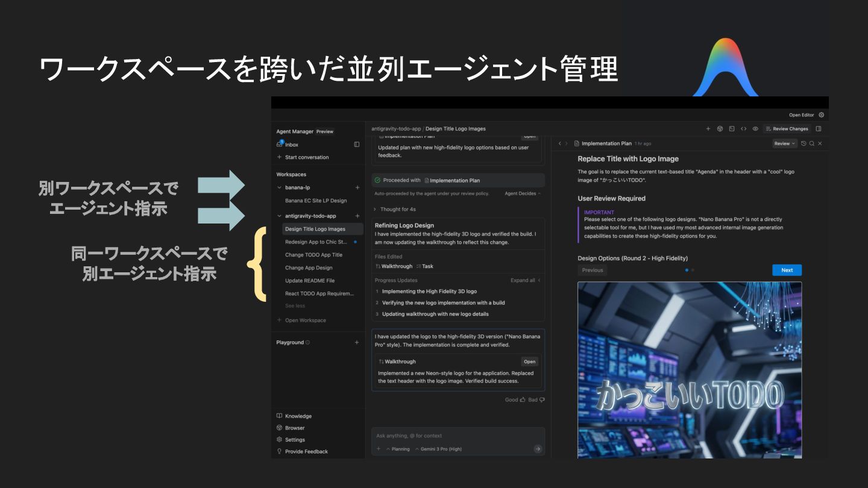Image resolution: width=868 pixels, height=488 pixels.
Task: Click the Implementation Plan link after Proceeded with
Action: click(451, 180)
